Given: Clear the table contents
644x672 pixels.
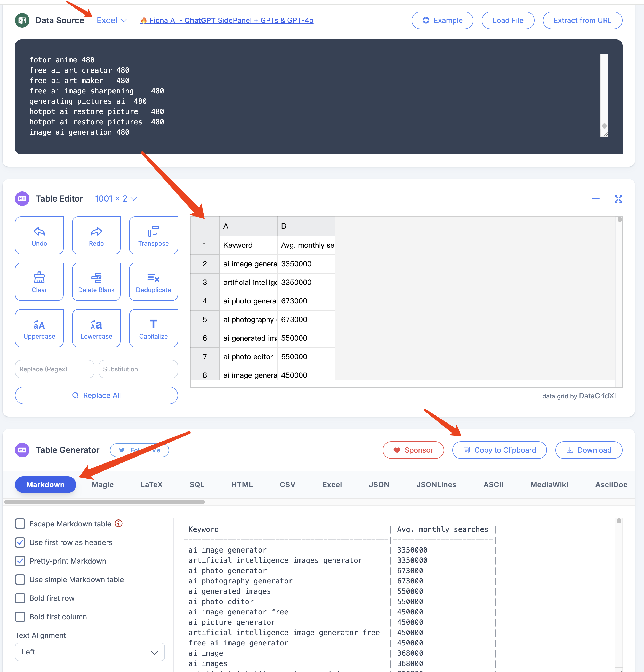Looking at the screenshot, I should pyautogui.click(x=39, y=282).
